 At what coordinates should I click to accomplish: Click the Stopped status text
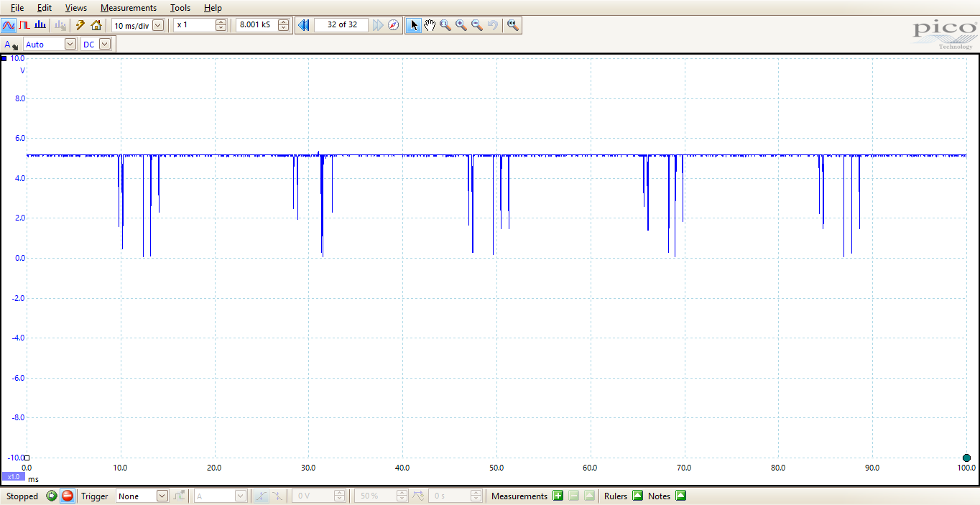pyautogui.click(x=22, y=496)
